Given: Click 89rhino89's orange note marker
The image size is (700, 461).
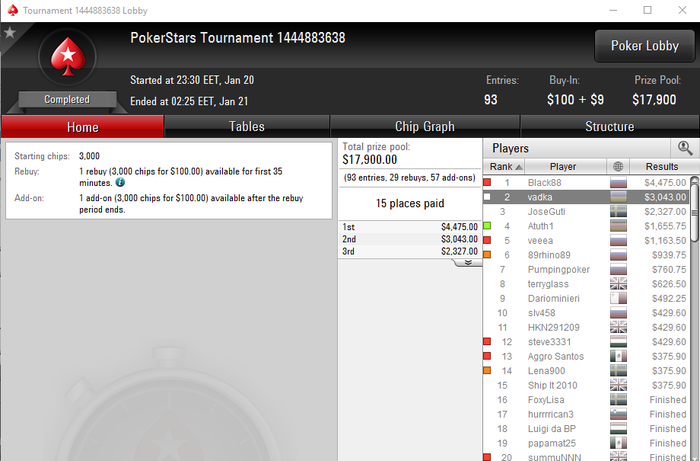Looking at the screenshot, I should coord(487,255).
